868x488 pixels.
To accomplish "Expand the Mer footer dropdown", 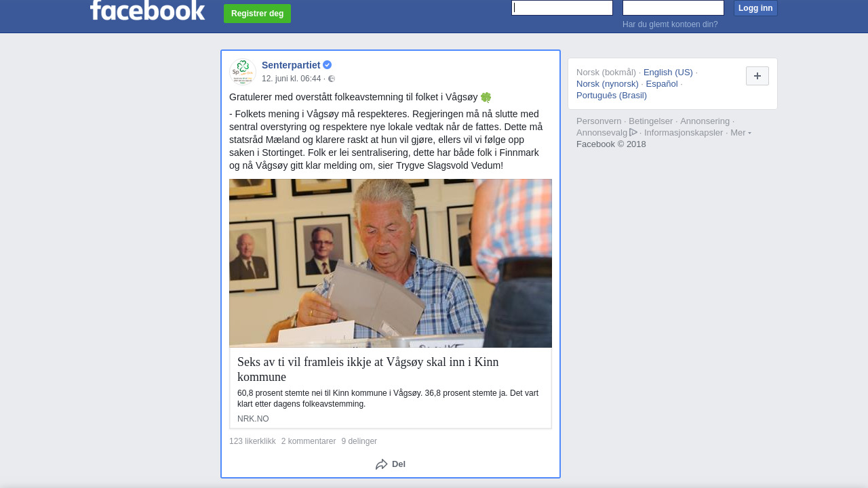I will point(741,133).
